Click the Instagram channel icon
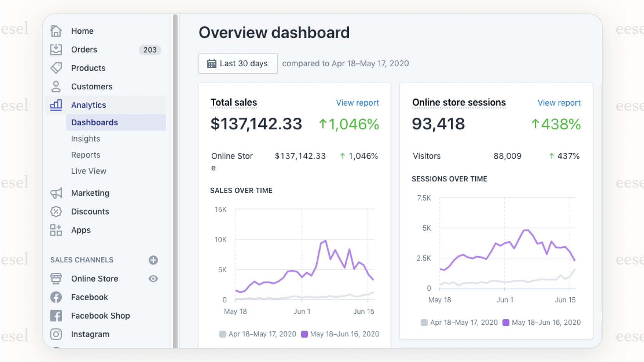This screenshot has width=644, height=362. tap(56, 334)
